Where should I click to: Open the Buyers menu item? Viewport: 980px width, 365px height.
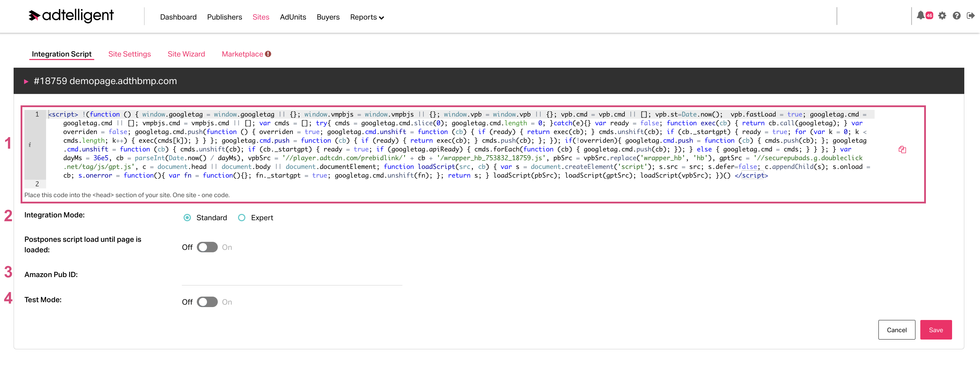coord(328,17)
